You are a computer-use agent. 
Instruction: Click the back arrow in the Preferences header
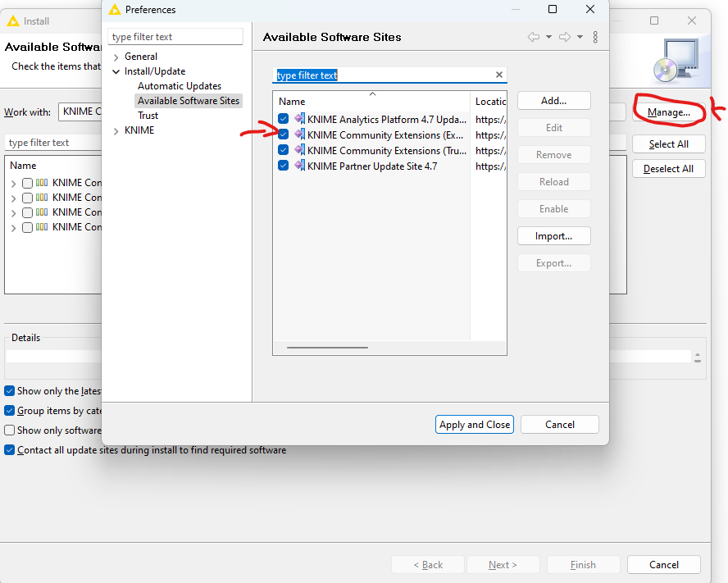click(x=534, y=37)
